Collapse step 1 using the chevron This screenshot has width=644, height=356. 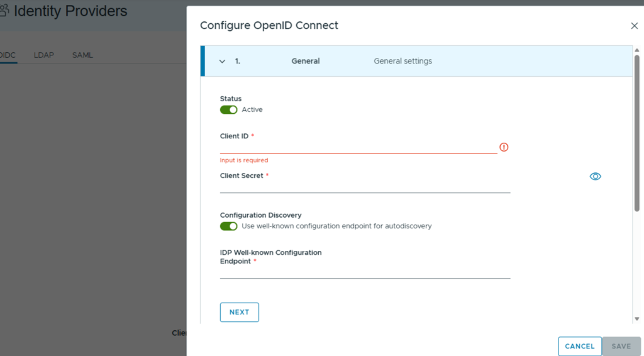[222, 62]
